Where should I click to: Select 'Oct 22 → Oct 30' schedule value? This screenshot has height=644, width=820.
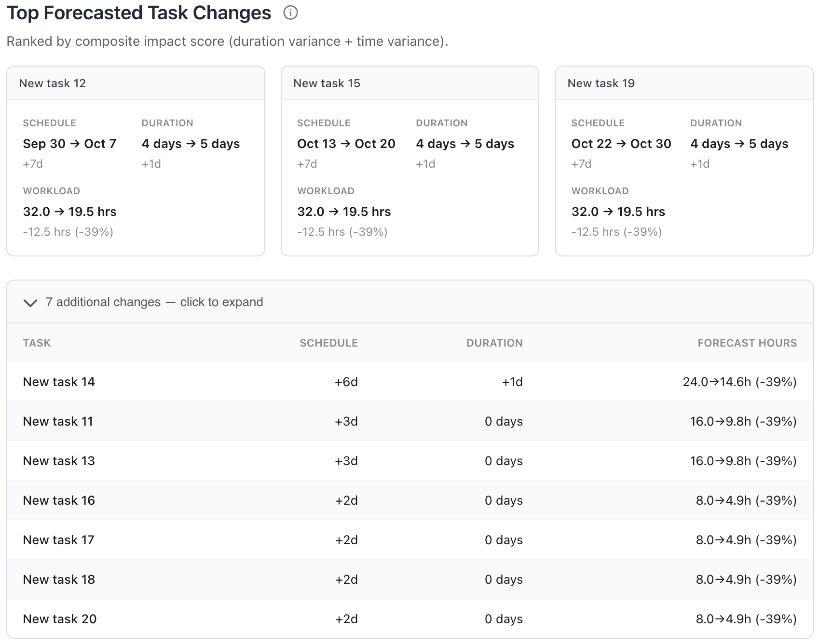[621, 144]
